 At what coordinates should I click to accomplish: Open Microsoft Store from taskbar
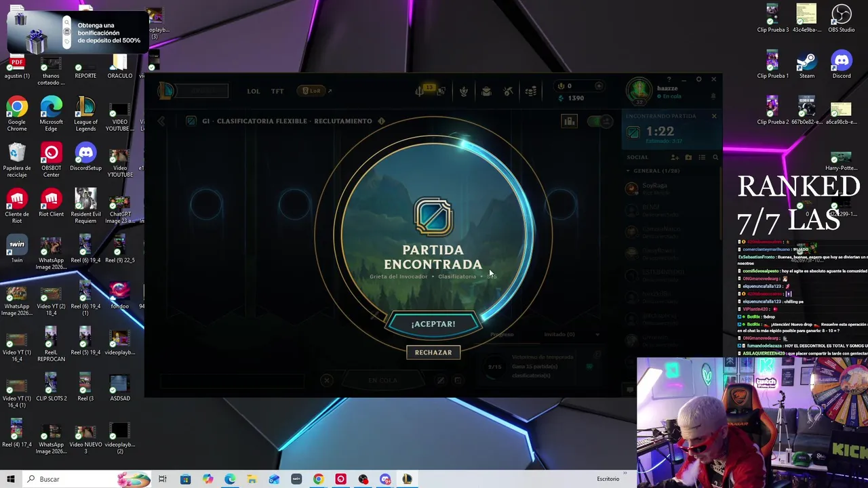(185, 479)
